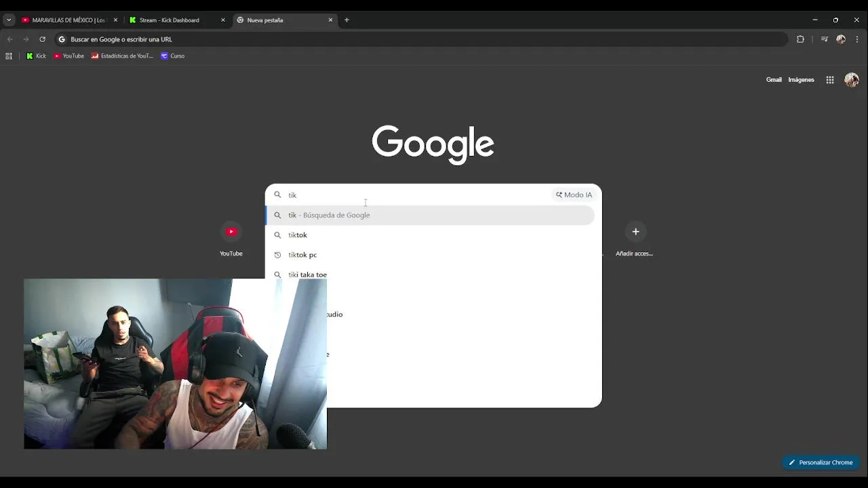
Task: Open the Google apps grid
Action: click(x=830, y=80)
